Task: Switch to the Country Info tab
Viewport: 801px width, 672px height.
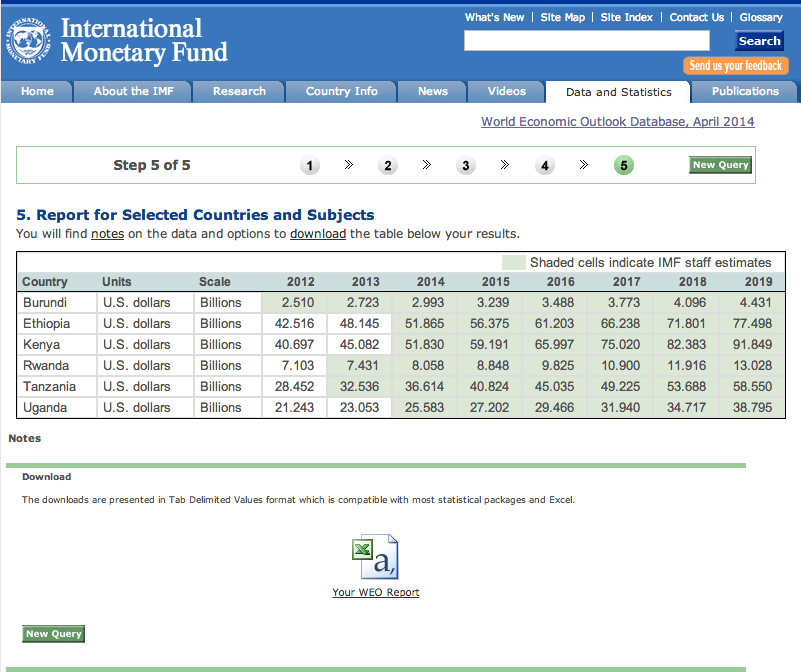Action: coord(341,91)
